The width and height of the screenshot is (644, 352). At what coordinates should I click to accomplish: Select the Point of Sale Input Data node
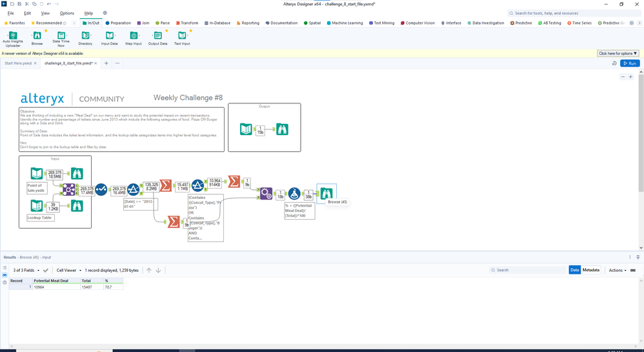37,173
